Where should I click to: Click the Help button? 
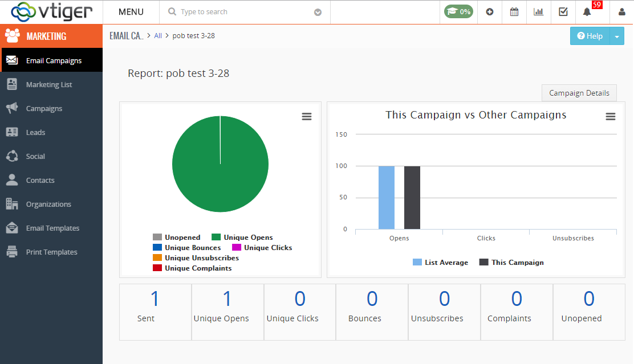[x=590, y=36]
